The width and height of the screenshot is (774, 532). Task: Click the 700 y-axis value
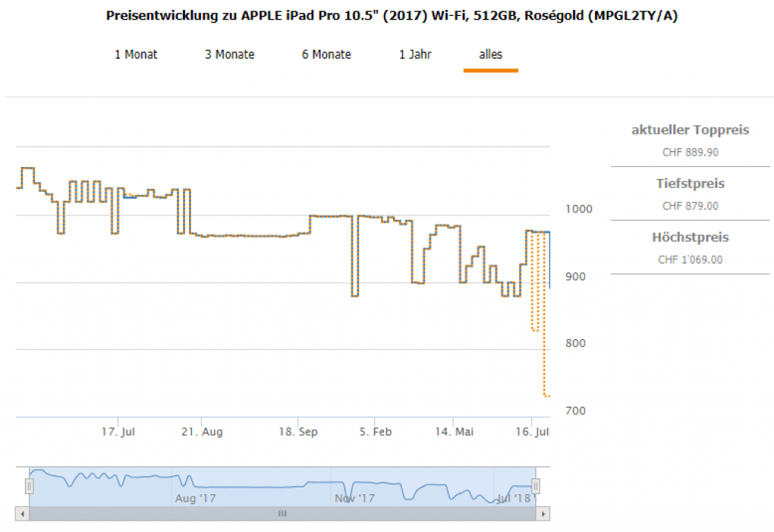click(x=575, y=411)
